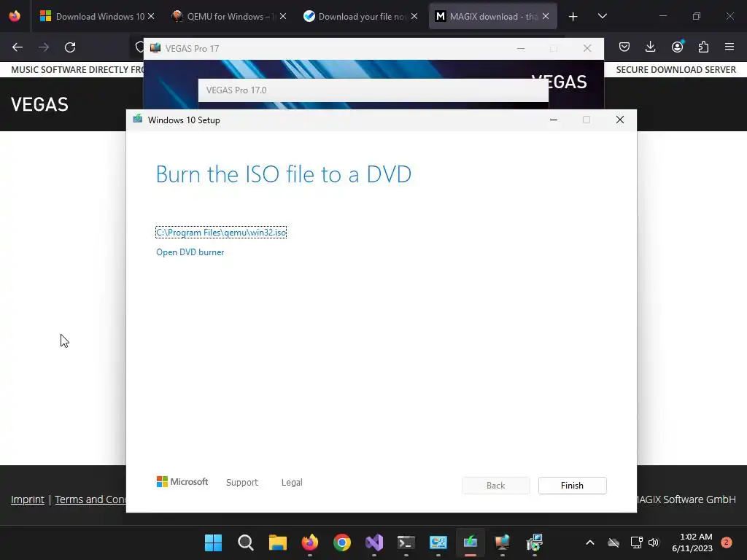Open the Support link in Setup footer
This screenshot has width=747, height=560.
point(242,483)
